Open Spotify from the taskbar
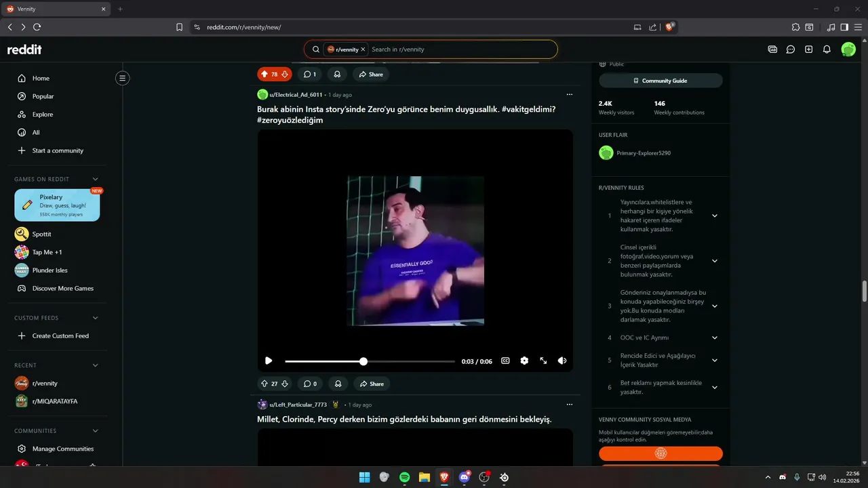868x488 pixels. (404, 477)
